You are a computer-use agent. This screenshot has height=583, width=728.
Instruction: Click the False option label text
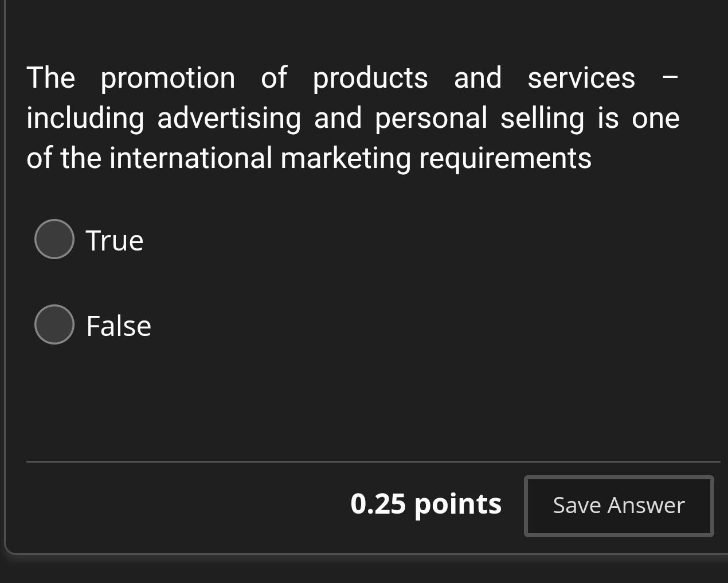pyautogui.click(x=118, y=325)
